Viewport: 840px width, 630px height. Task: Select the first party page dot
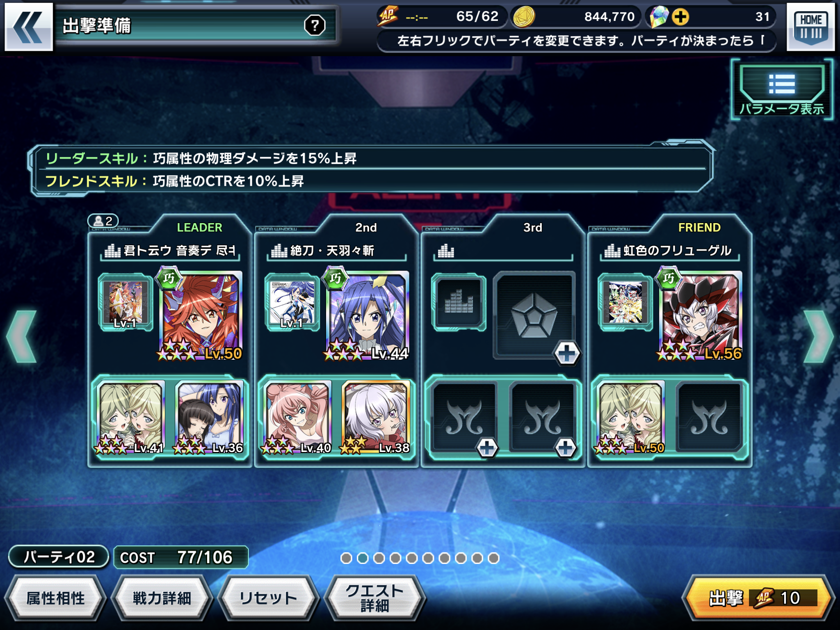pos(346,558)
